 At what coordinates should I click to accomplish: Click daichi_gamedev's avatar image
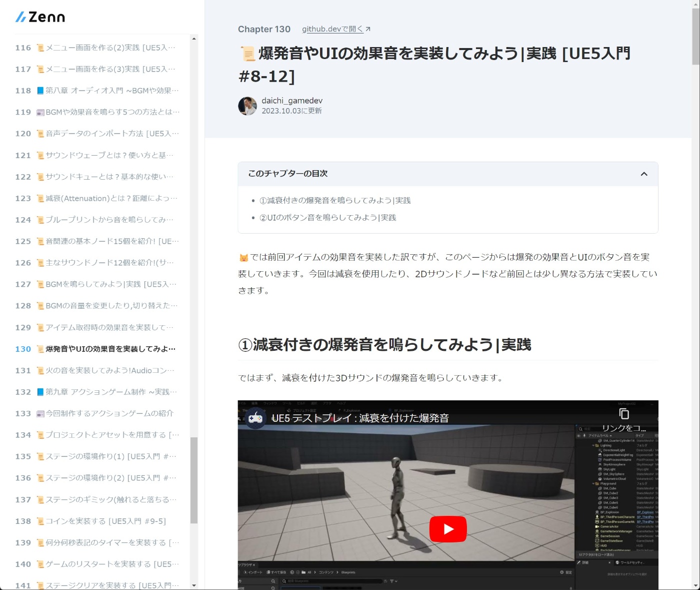coord(247,106)
